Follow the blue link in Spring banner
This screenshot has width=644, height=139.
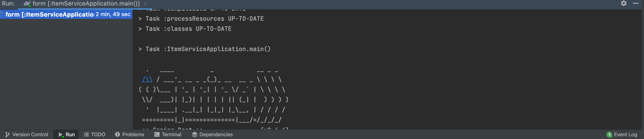[x=147, y=79]
